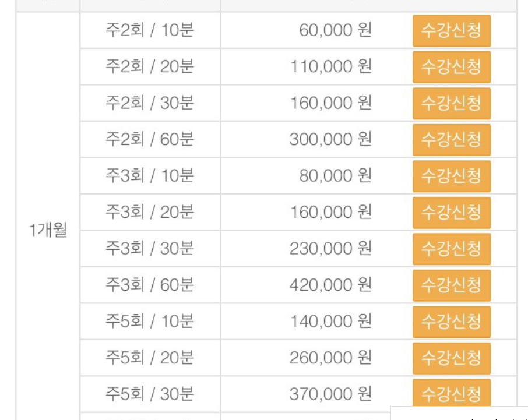Click 수강신청 for 주2회 / 10분 course
The image size is (528, 420).
click(452, 31)
